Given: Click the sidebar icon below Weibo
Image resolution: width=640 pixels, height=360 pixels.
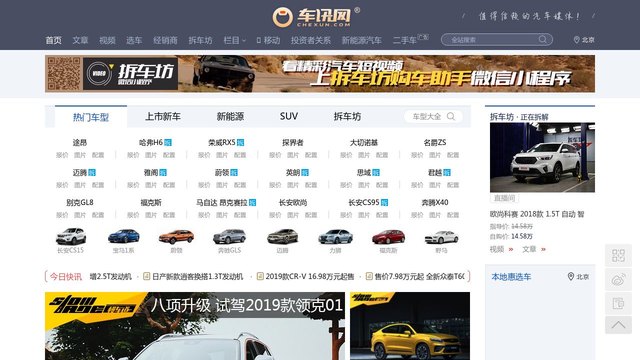Looking at the screenshot, I should pos(618,303).
